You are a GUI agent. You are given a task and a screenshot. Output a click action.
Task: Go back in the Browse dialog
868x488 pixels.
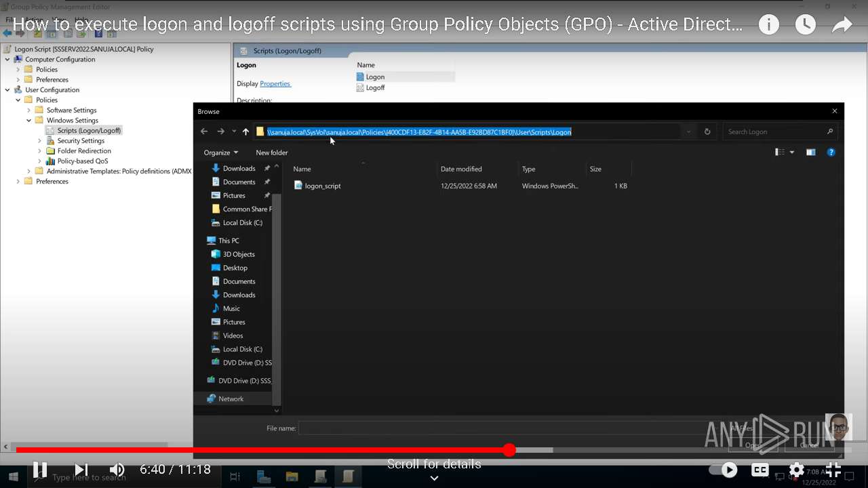click(204, 131)
